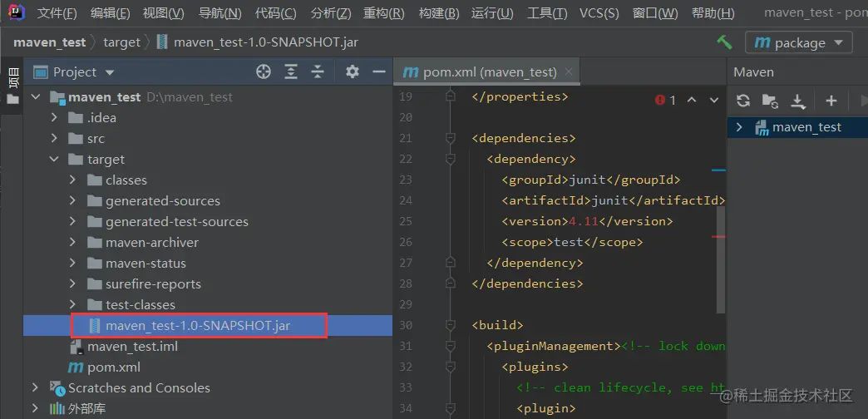Expand the maven-archiver folder
This screenshot has height=419, width=868.
72,243
